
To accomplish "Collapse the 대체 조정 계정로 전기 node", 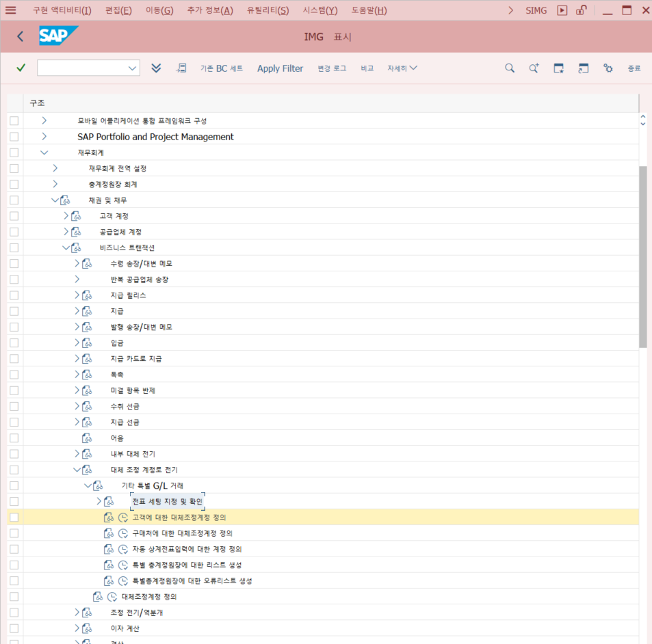I will [77, 470].
